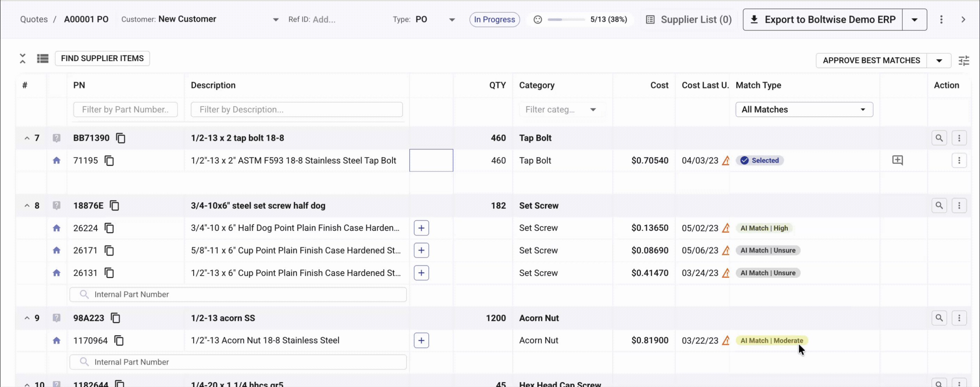The width and height of the screenshot is (980, 387).
Task: Open three-dot menu for row 9 acorn nut
Action: click(959, 318)
